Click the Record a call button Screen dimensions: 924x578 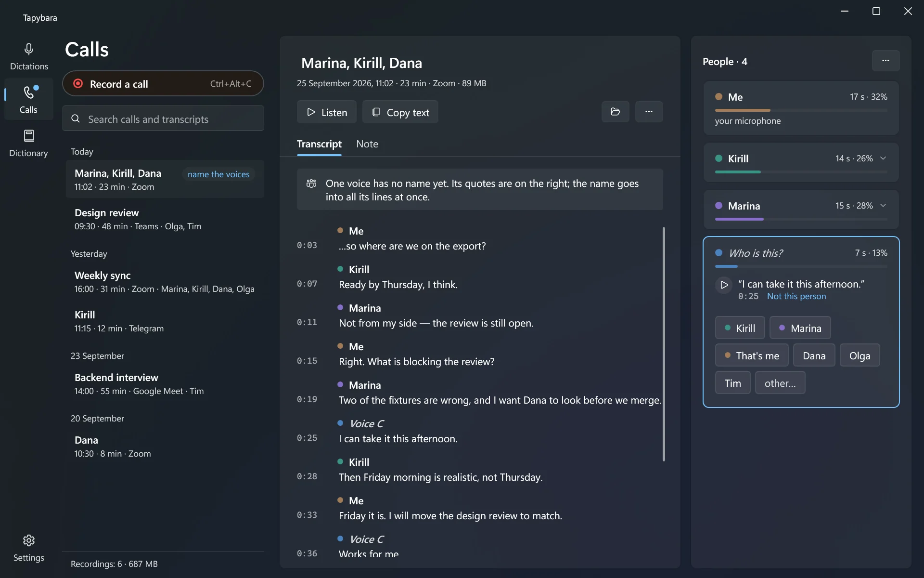[163, 84]
